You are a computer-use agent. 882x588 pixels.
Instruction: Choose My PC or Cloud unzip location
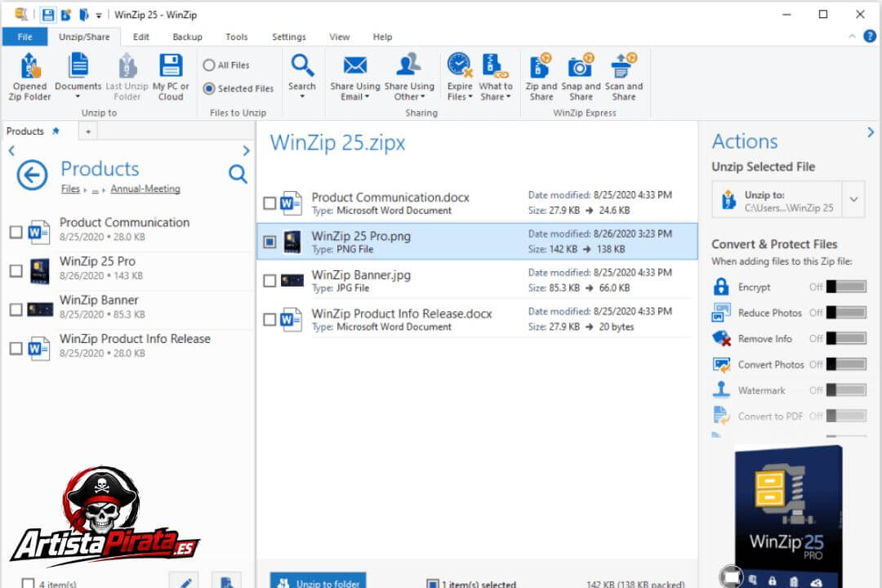click(171, 77)
